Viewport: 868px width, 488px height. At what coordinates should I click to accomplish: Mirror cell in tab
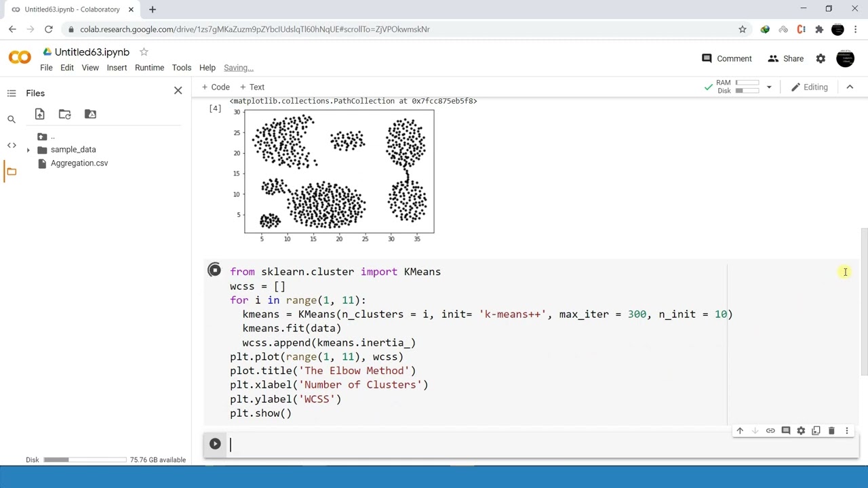816,431
